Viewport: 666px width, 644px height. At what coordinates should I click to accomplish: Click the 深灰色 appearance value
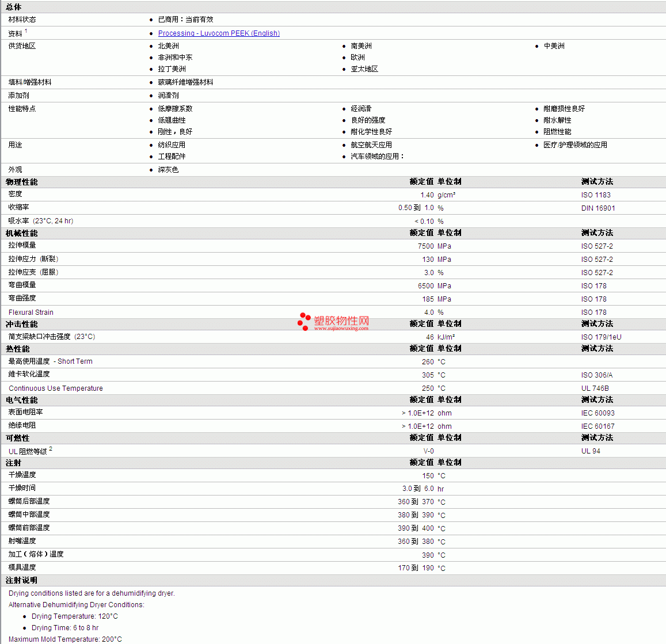coord(169,169)
